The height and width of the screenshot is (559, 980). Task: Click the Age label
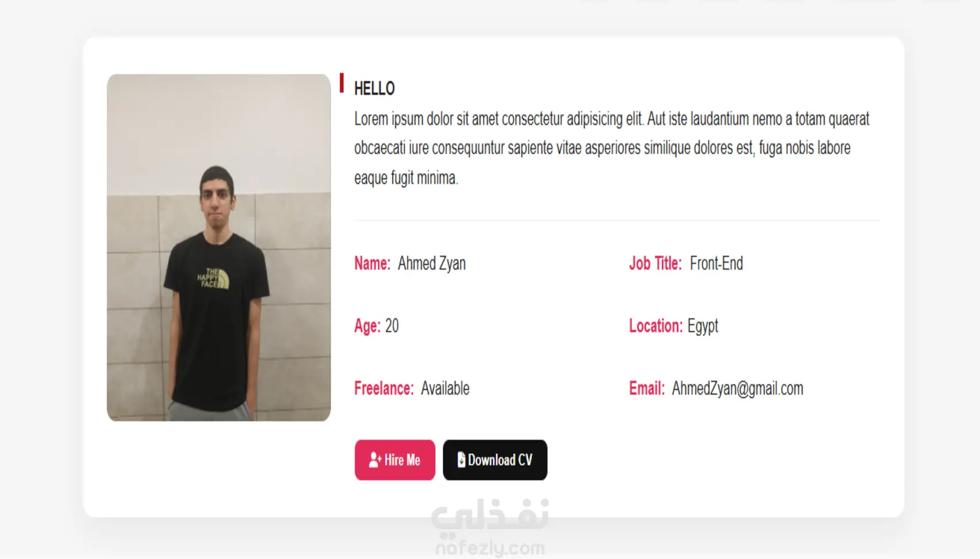[367, 326]
